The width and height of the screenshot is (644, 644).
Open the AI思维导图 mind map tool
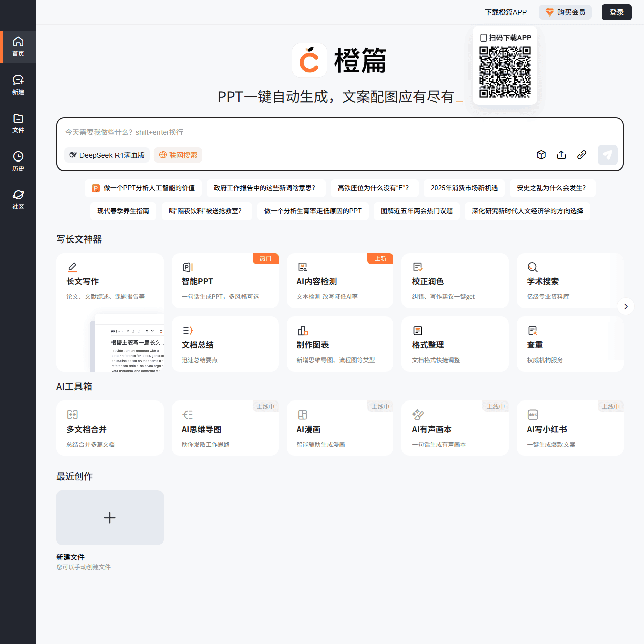coord(188,414)
